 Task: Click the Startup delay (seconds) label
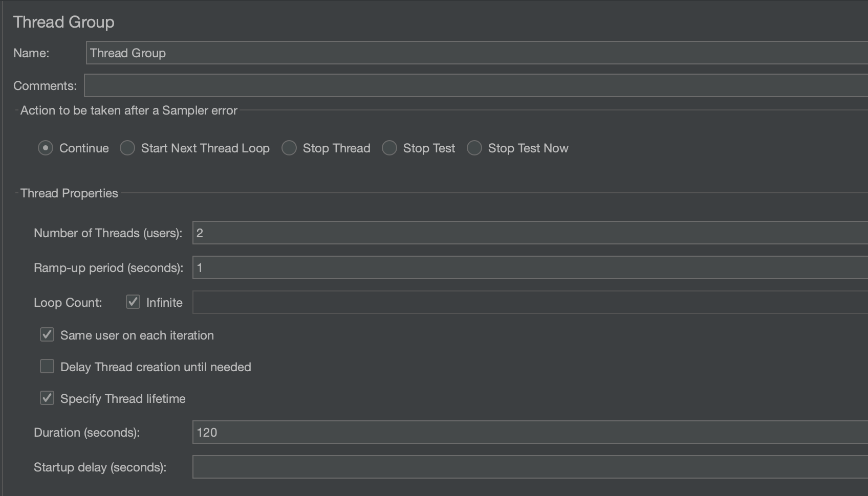[100, 467]
